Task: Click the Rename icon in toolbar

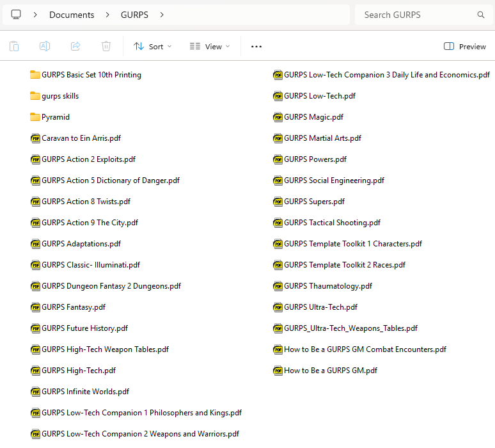Action: coord(45,47)
